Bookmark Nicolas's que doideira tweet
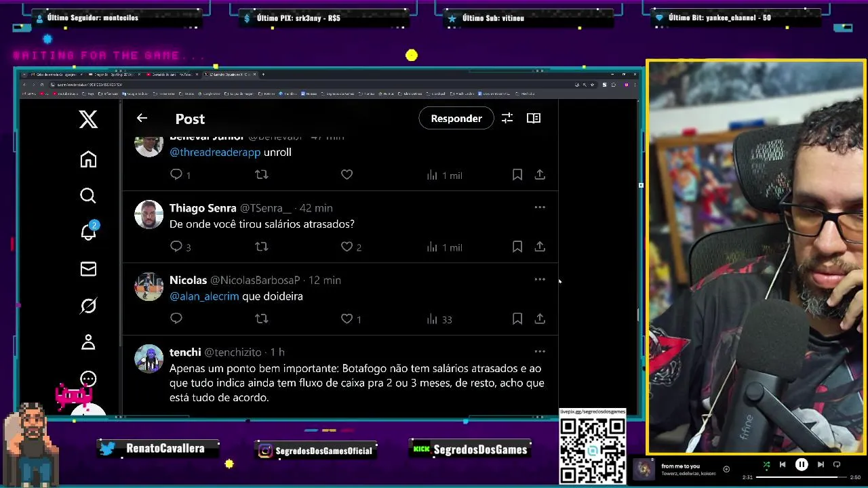The image size is (868, 488). 517,319
